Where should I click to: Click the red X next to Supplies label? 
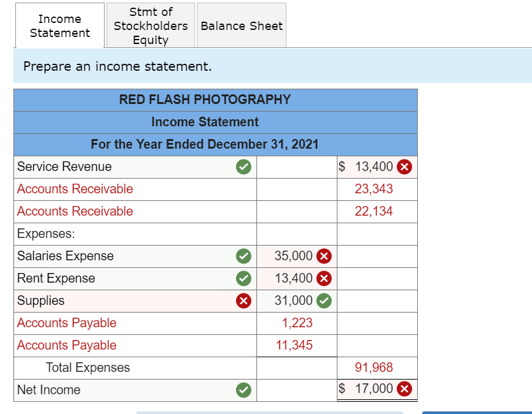pos(244,300)
